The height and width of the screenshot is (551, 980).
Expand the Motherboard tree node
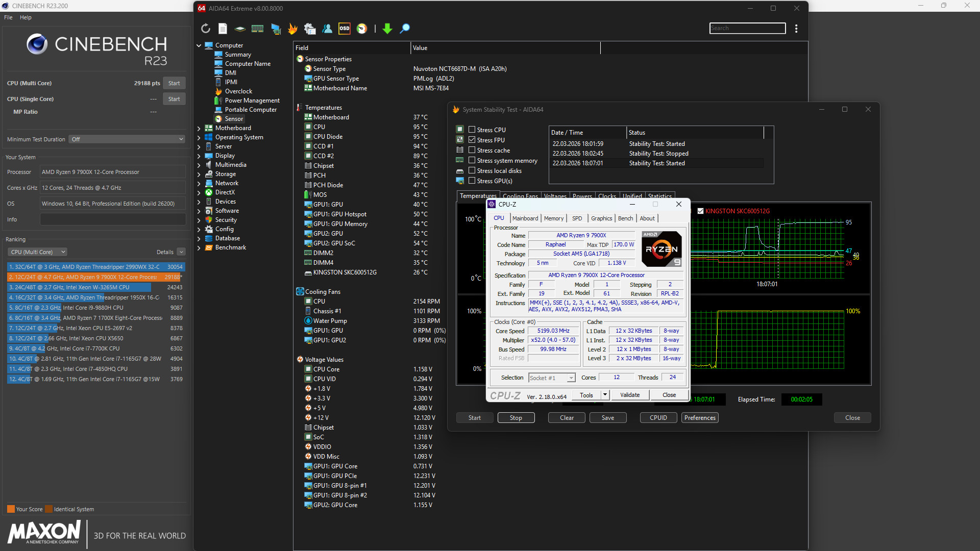(199, 128)
